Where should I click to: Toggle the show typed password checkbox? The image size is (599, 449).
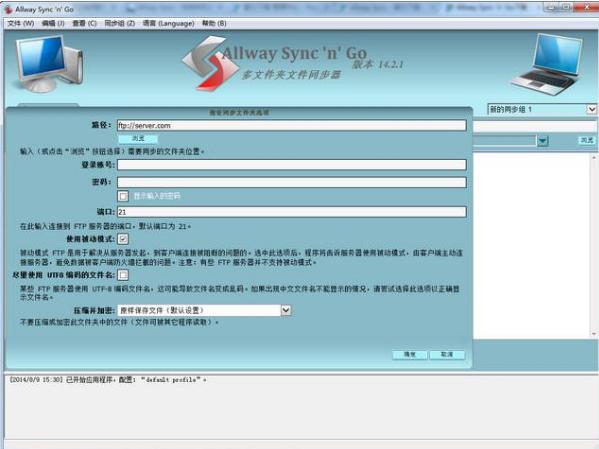click(123, 196)
